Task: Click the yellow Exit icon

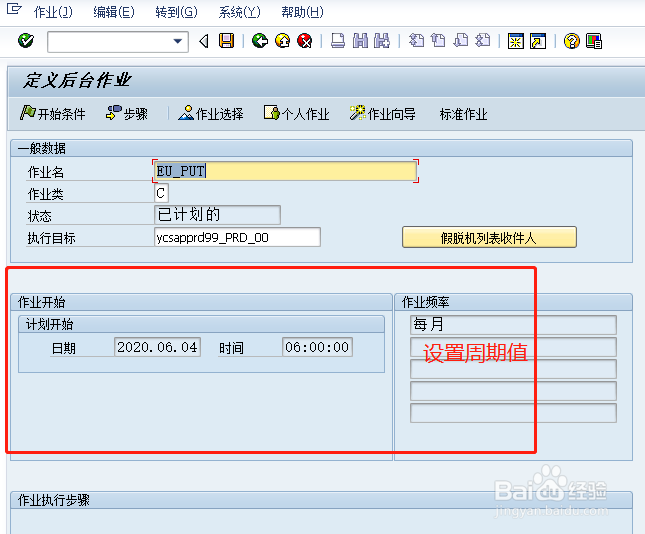Action: click(x=282, y=41)
